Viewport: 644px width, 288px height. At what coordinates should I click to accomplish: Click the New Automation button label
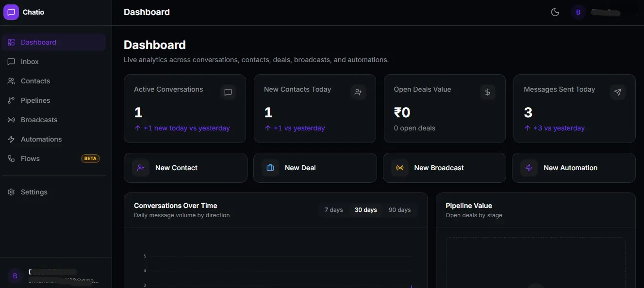point(571,168)
